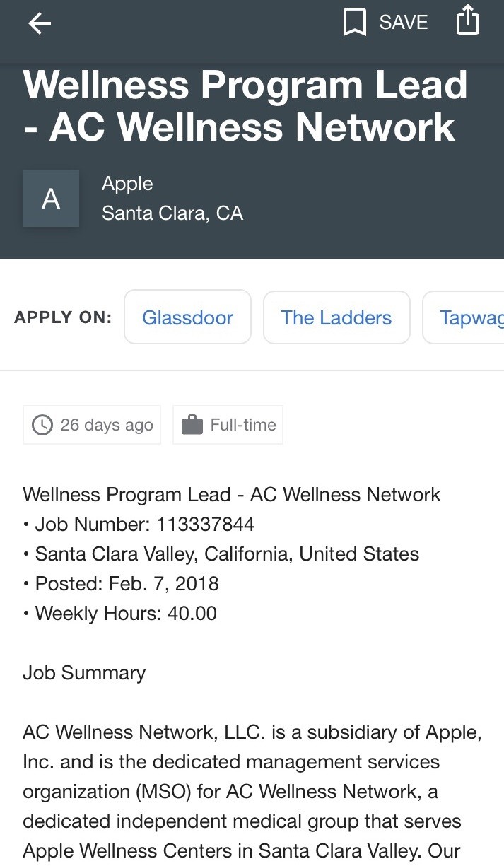The image size is (504, 866).
Task: Tap the APPLY ON label
Action: [63, 317]
